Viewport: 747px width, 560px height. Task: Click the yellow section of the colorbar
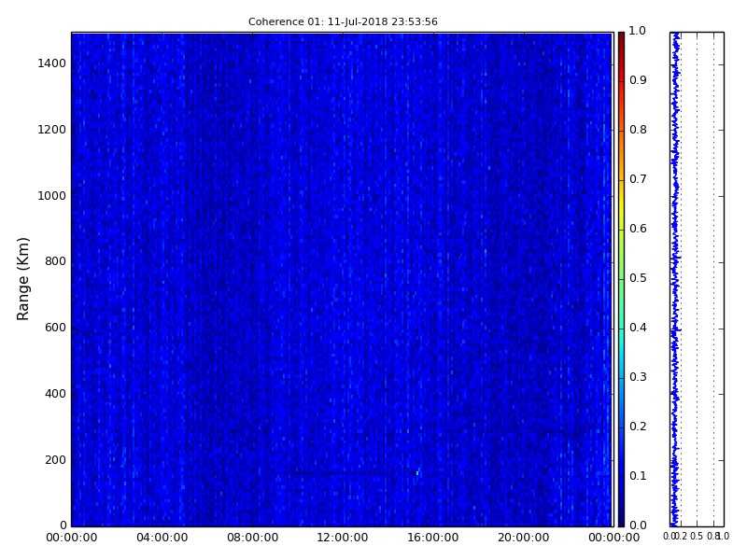coord(621,203)
